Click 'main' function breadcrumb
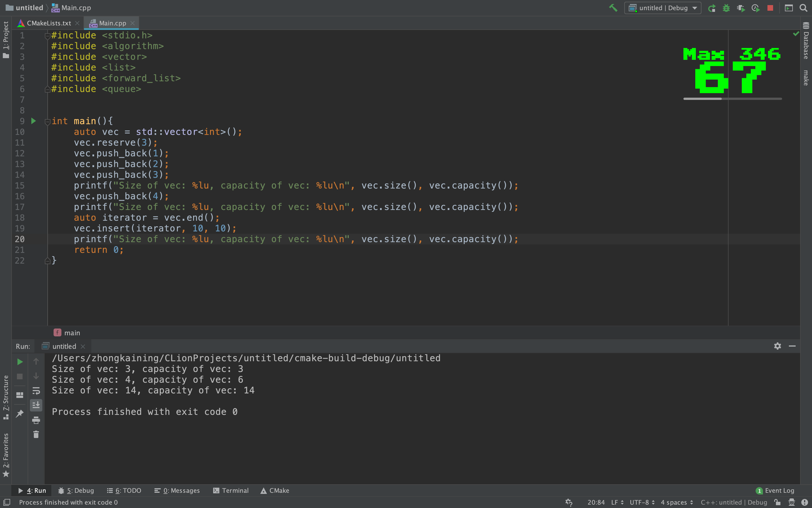The image size is (812, 508). [67, 333]
